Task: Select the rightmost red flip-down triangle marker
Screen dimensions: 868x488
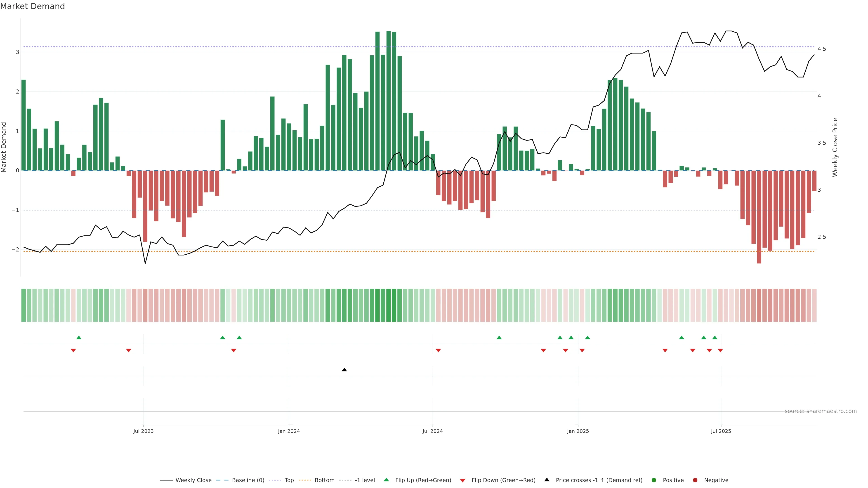Action: point(720,351)
